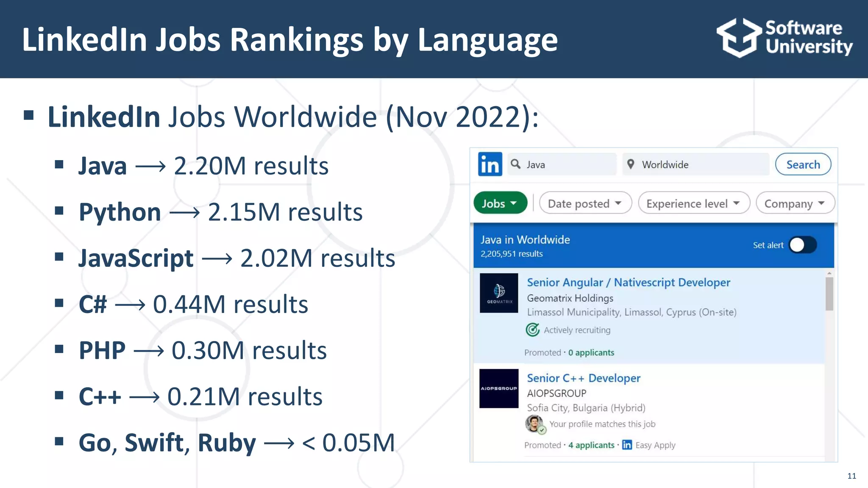The image size is (868, 488).
Task: Click the Actively recruiting target icon
Action: pos(533,330)
